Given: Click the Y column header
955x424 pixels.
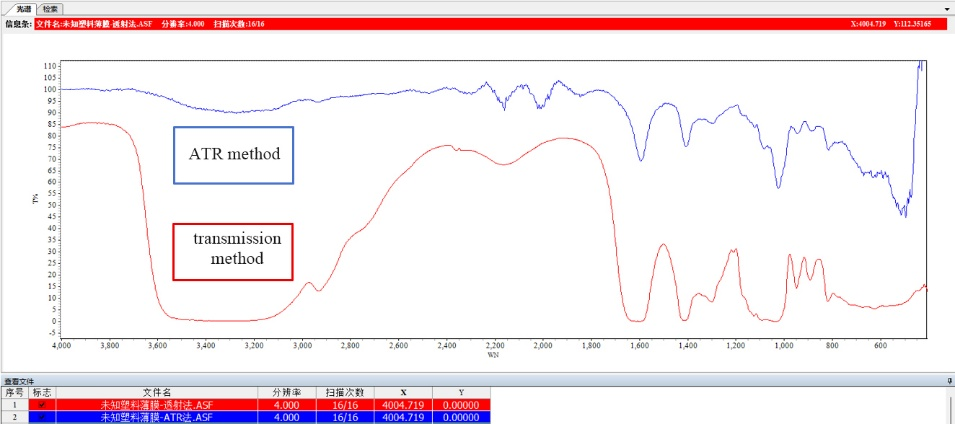Looking at the screenshot, I should [x=461, y=392].
